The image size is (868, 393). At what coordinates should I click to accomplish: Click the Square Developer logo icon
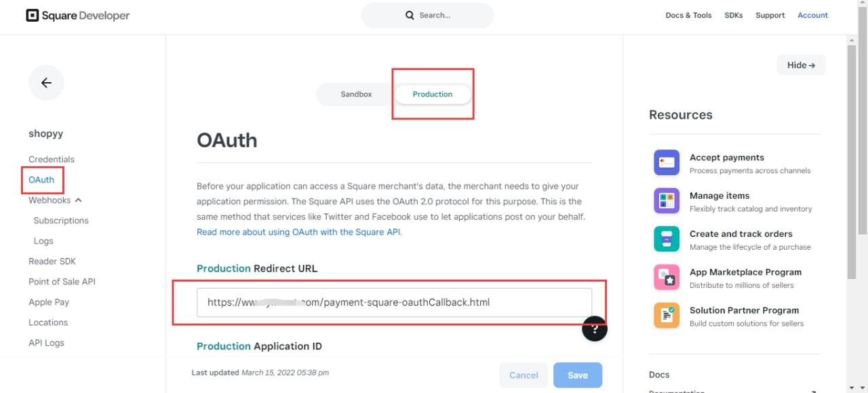pyautogui.click(x=33, y=15)
